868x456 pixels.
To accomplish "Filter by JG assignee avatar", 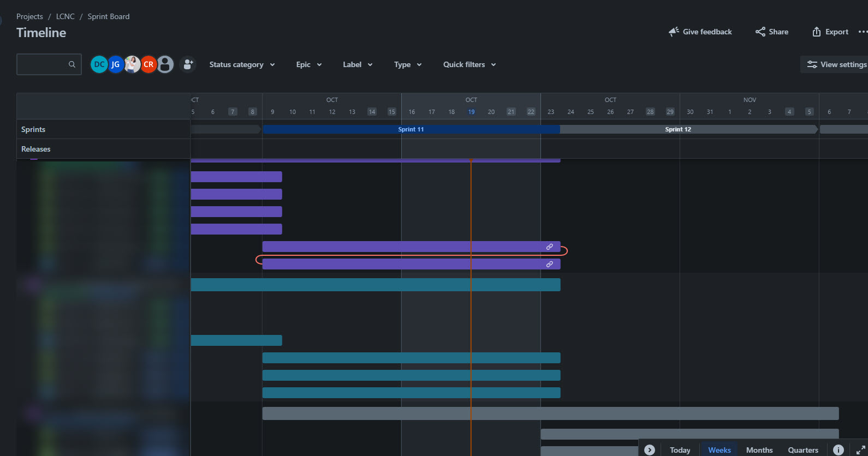I will (x=115, y=64).
